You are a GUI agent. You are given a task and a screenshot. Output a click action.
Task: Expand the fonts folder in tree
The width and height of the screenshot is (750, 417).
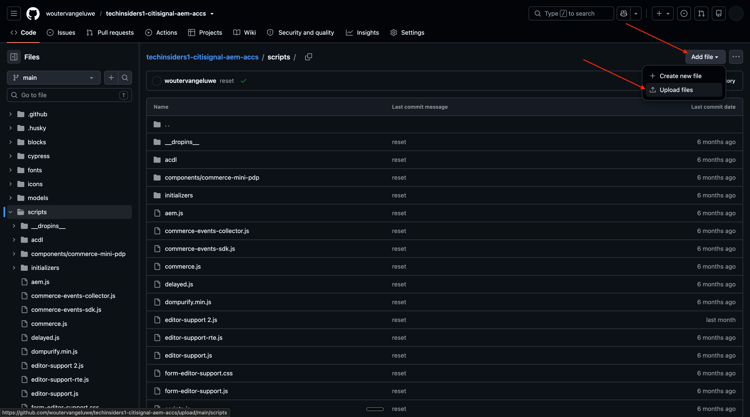coord(11,170)
